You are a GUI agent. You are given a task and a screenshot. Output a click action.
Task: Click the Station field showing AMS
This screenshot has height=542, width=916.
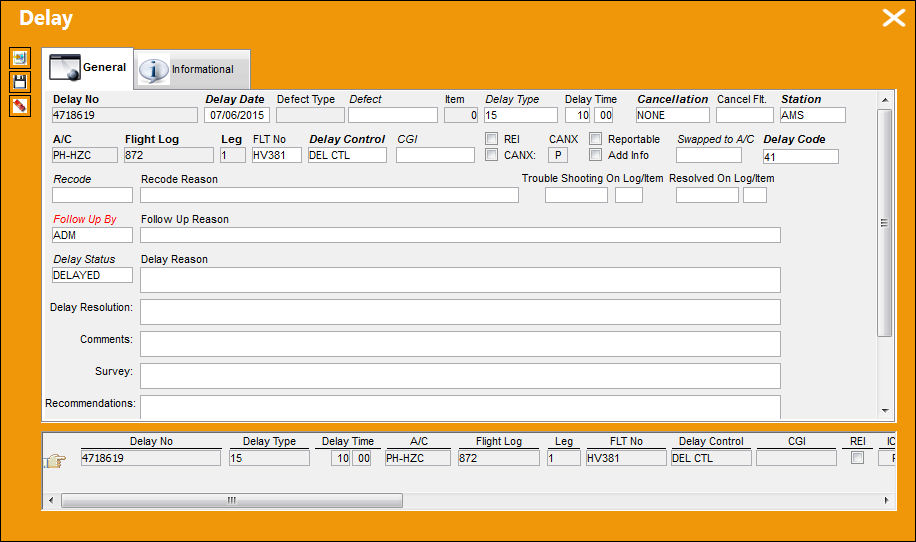[x=813, y=115]
